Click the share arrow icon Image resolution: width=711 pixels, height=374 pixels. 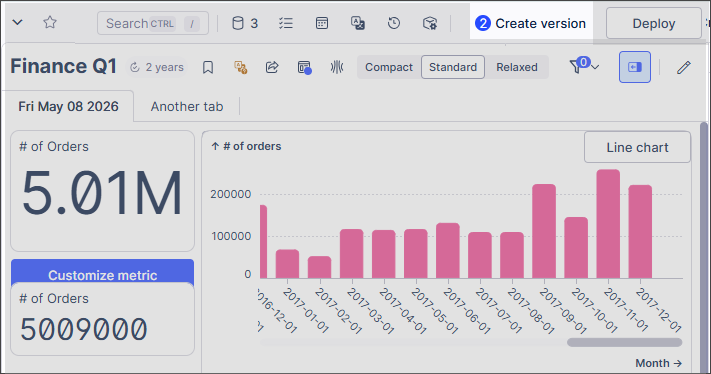[272, 68]
